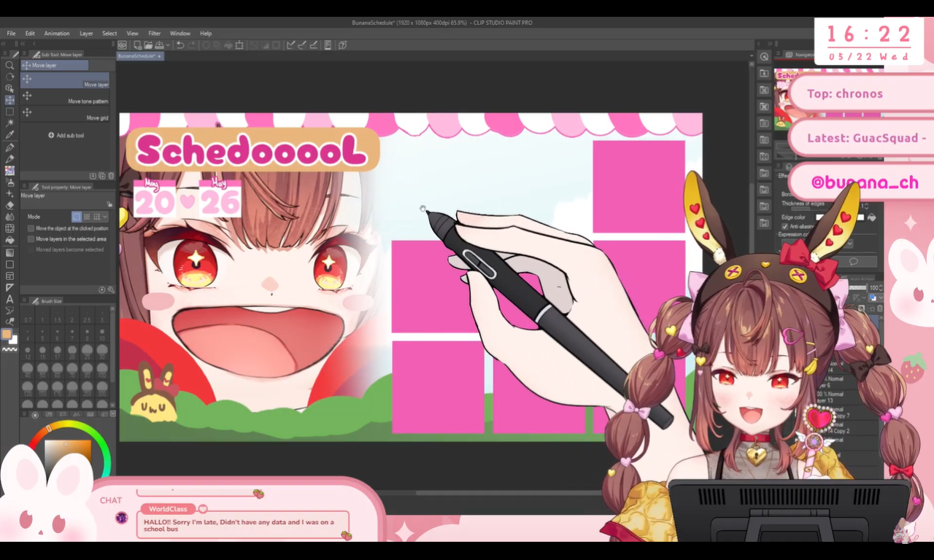
Task: Toggle the tool property lock icon
Action: pyautogui.click(x=109, y=204)
